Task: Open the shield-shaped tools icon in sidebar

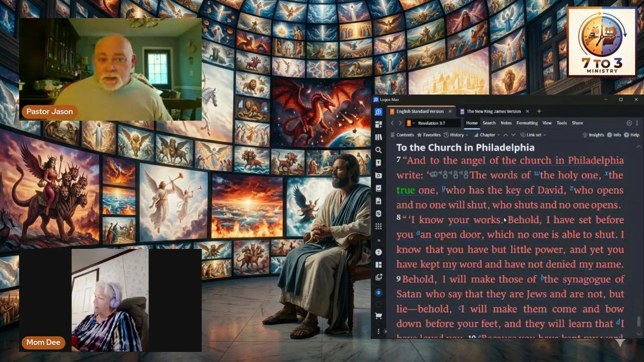Action: (378, 214)
